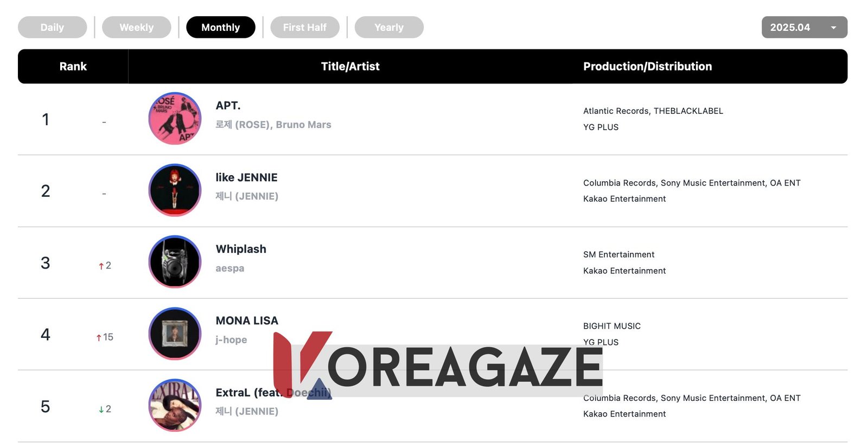The image size is (868, 448).
Task: Click the like JENNIE album artwork
Action: 175,190
